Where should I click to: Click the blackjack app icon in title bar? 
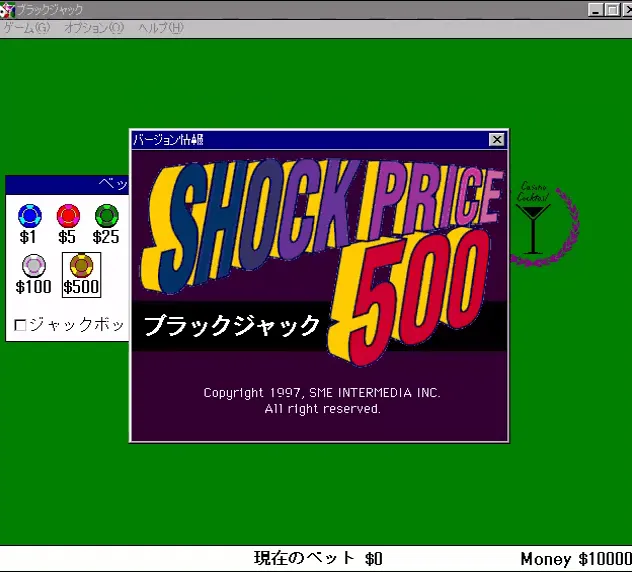tap(7, 10)
